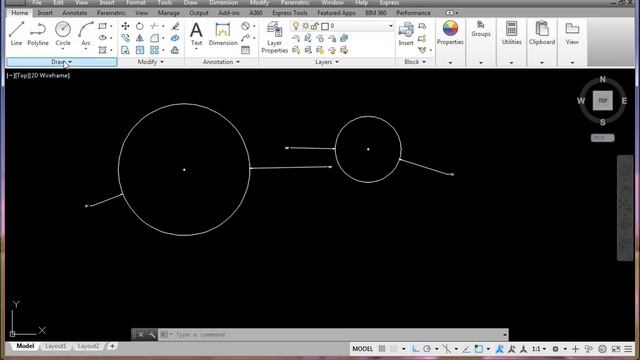Screen dimensions: 640x360
Task: Click the Stretch tool icon
Action: coord(125,50)
